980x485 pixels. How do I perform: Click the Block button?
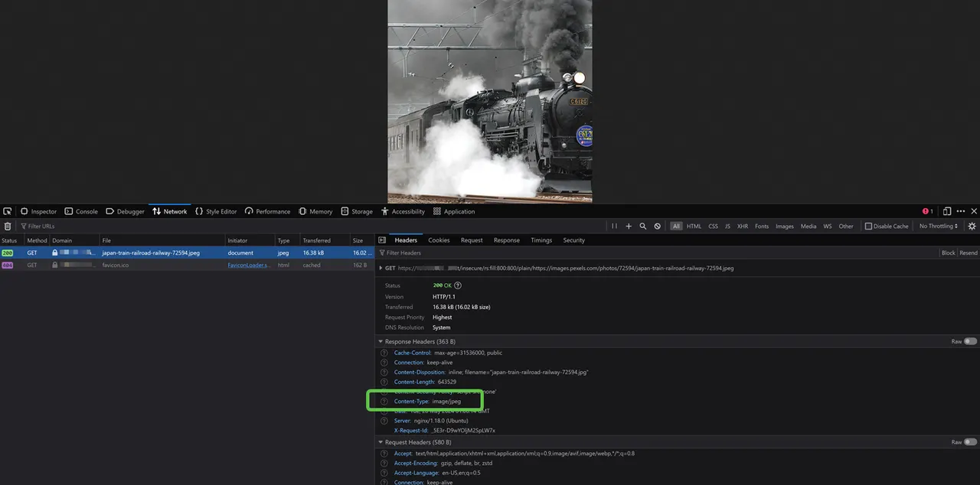[948, 252]
